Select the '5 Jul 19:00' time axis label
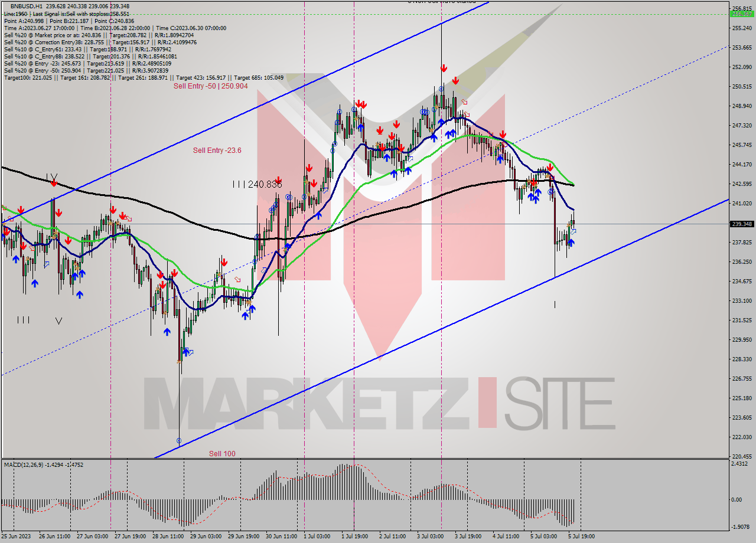Viewport: 756px width, 543px height. pyautogui.click(x=582, y=537)
